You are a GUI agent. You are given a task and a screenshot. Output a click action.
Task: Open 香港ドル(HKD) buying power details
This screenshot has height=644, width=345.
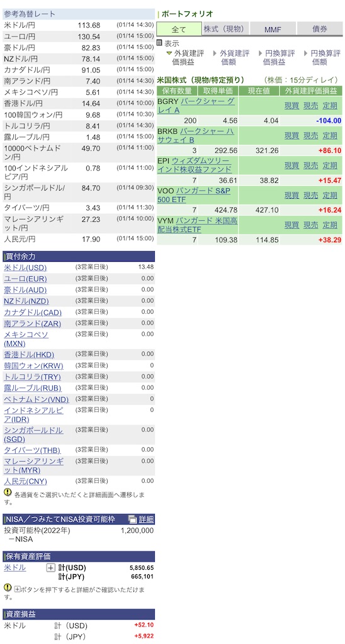point(29,355)
